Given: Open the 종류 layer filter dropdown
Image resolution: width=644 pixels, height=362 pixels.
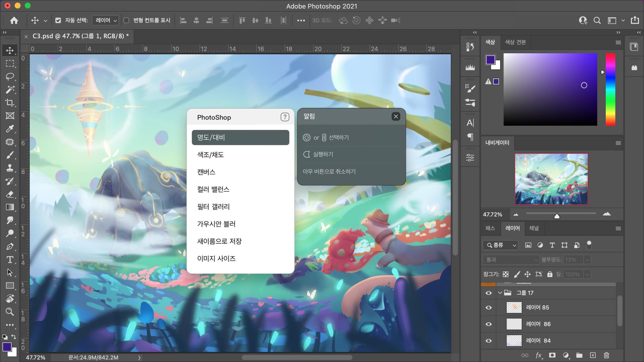Looking at the screenshot, I should tap(501, 245).
